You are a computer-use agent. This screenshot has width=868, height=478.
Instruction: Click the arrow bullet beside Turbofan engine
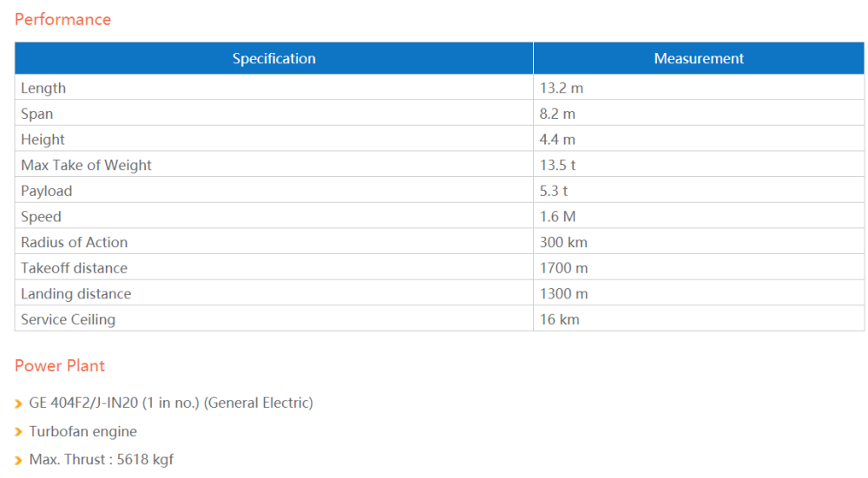click(x=19, y=432)
